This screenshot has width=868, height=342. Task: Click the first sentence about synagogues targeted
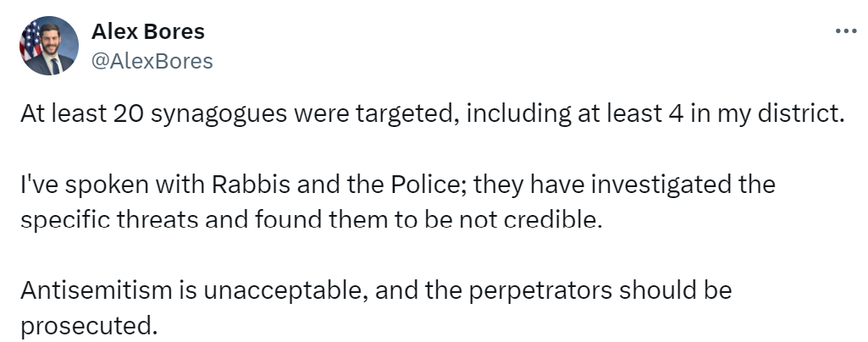coord(432,115)
